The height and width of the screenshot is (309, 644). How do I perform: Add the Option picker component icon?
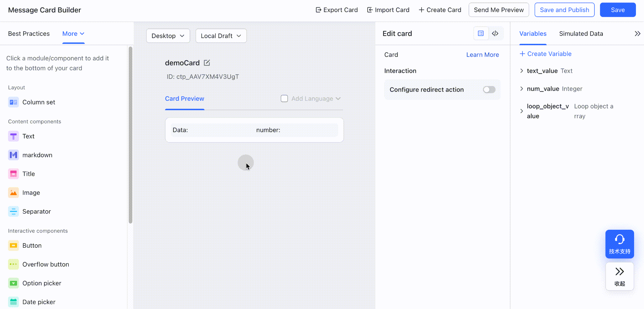pyautogui.click(x=13, y=283)
